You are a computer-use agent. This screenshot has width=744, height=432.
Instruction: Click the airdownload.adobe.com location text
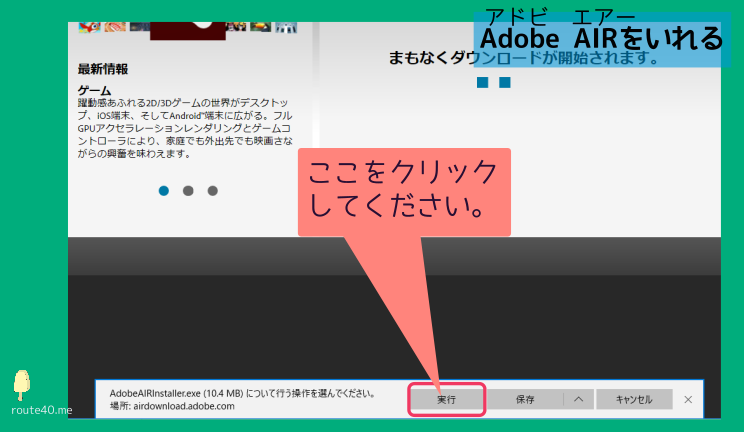pyautogui.click(x=184, y=406)
